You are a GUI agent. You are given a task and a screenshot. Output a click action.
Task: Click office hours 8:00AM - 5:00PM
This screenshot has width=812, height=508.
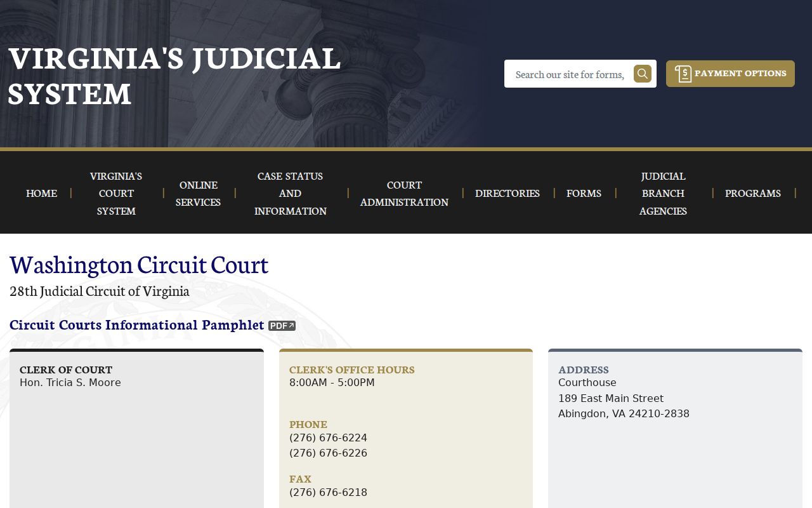point(332,382)
